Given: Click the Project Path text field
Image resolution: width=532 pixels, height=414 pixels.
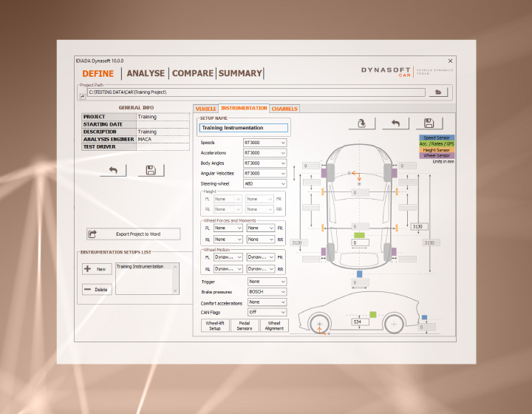Looking at the screenshot, I should [x=256, y=92].
